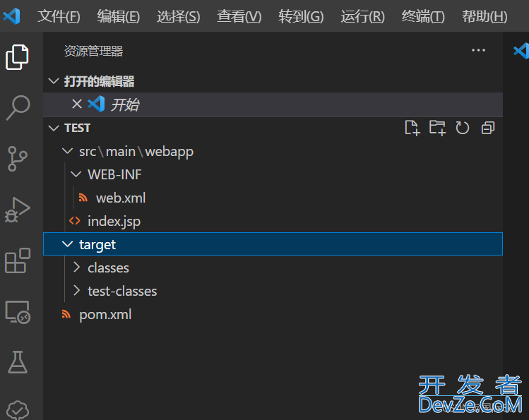Open the Source Control view
Image resolution: width=529 pixels, height=420 pixels.
pyautogui.click(x=17, y=158)
